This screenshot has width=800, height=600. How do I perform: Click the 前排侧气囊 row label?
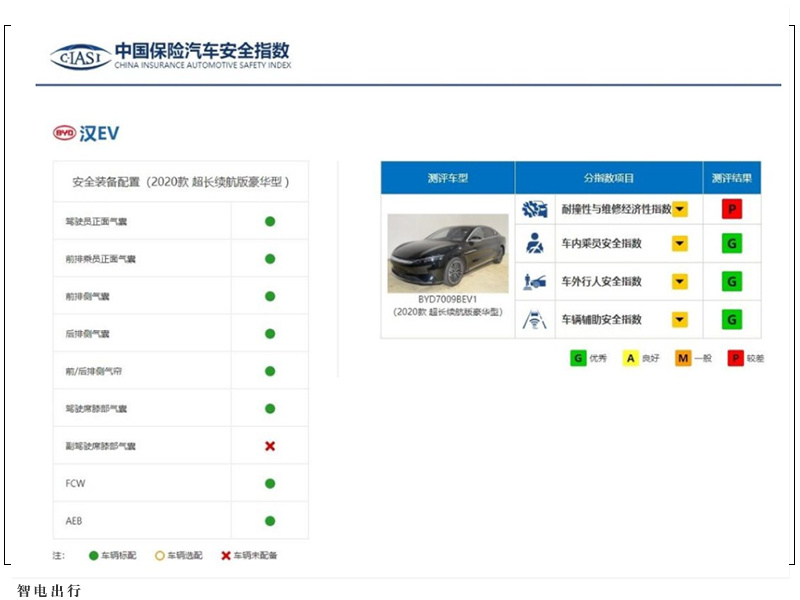[87, 296]
